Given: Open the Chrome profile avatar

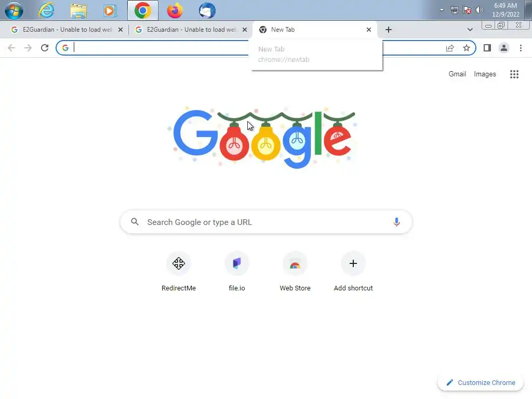Looking at the screenshot, I should [504, 48].
